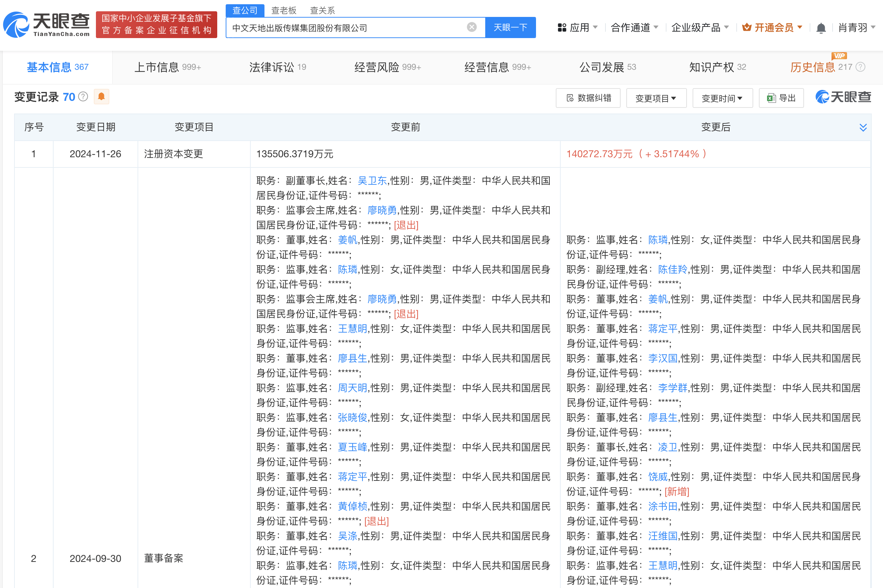Click the date cell 2024-11-26

pyautogui.click(x=95, y=154)
